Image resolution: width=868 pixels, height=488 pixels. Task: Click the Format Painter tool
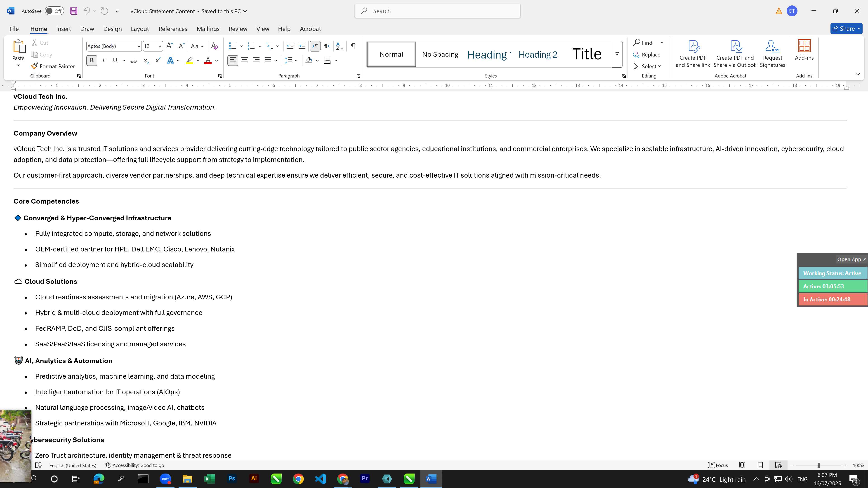coord(53,66)
